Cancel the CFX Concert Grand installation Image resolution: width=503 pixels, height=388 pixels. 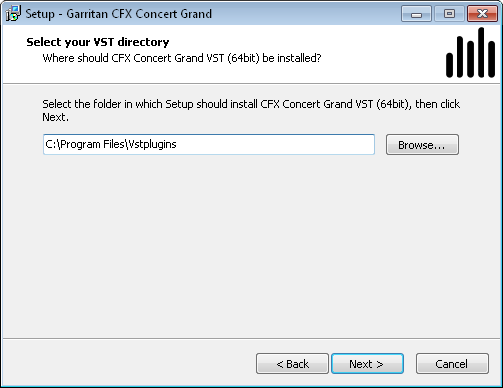coord(452,364)
